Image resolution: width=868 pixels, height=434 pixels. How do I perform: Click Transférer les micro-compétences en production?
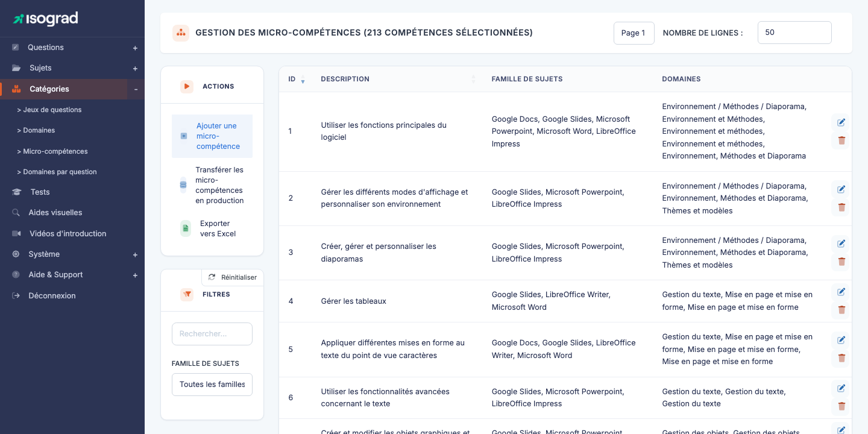point(212,185)
